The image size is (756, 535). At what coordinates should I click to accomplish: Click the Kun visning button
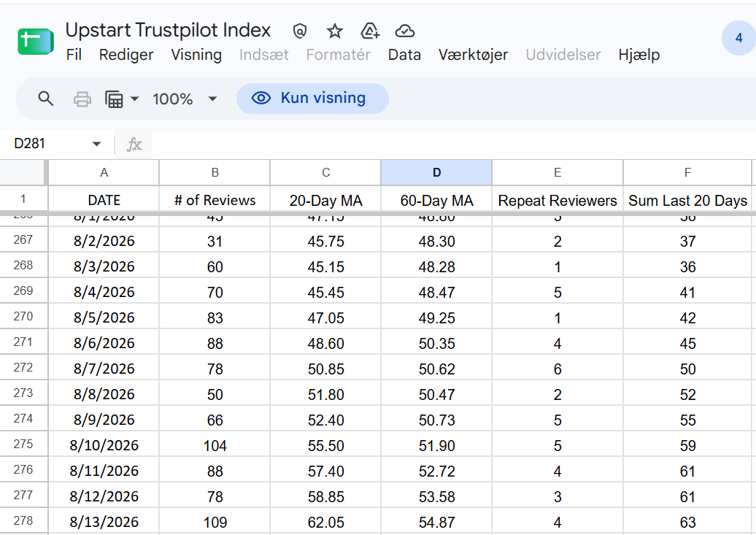312,99
